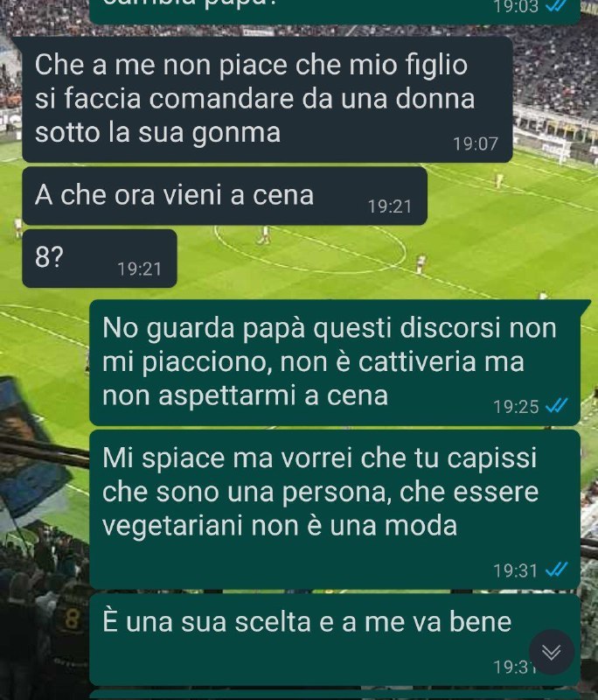Click the 19:21 timestamp in the '8?' bubble
The height and width of the screenshot is (700, 598).
pos(139,269)
